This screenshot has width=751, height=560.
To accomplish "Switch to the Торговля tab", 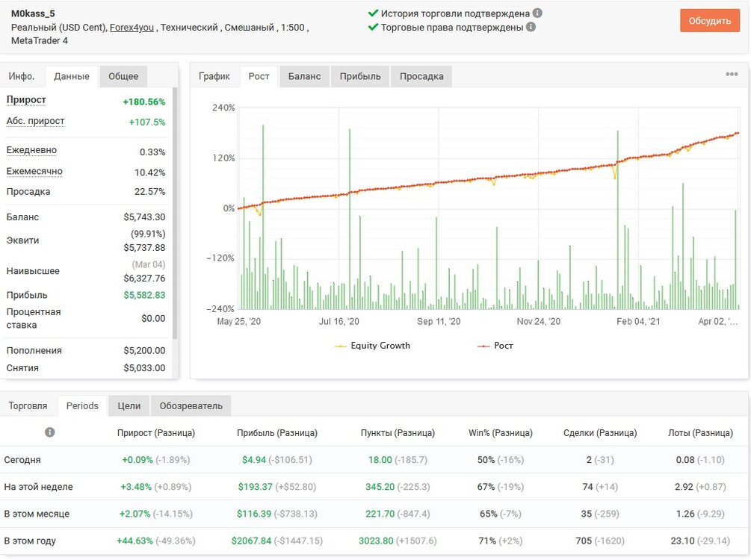I will point(28,406).
